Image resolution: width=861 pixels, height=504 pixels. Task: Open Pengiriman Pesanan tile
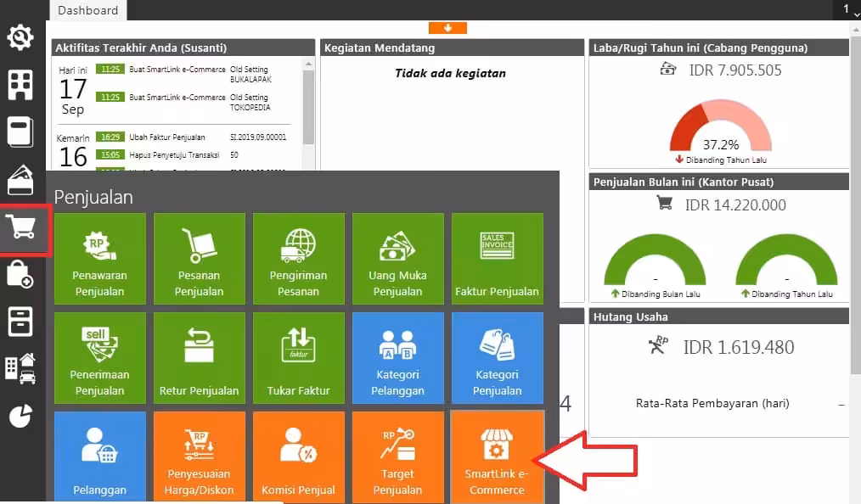click(x=299, y=258)
